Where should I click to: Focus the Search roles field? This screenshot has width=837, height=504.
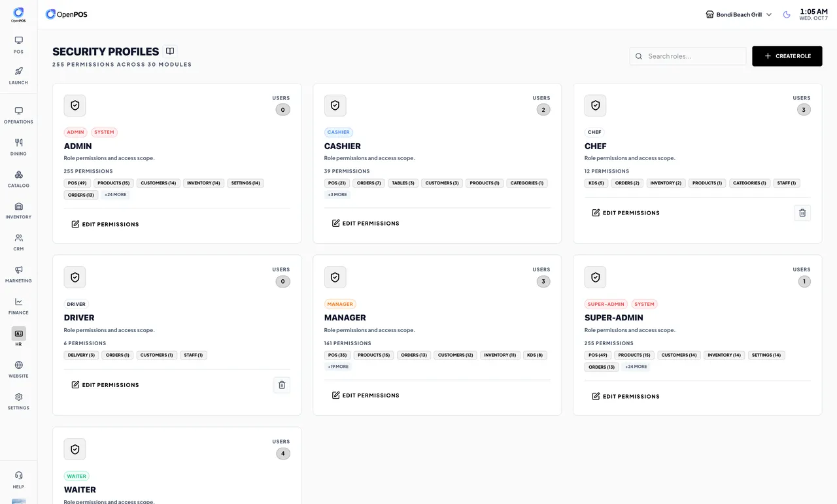(x=688, y=56)
